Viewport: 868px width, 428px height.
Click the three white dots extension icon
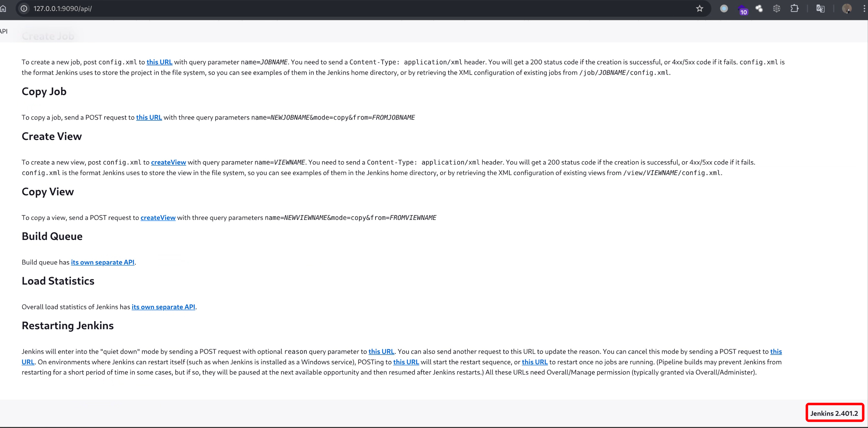pos(759,8)
